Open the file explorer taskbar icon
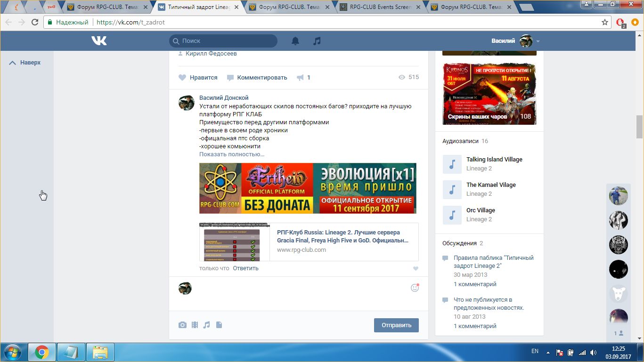This screenshot has width=644, height=362. pyautogui.click(x=100, y=352)
